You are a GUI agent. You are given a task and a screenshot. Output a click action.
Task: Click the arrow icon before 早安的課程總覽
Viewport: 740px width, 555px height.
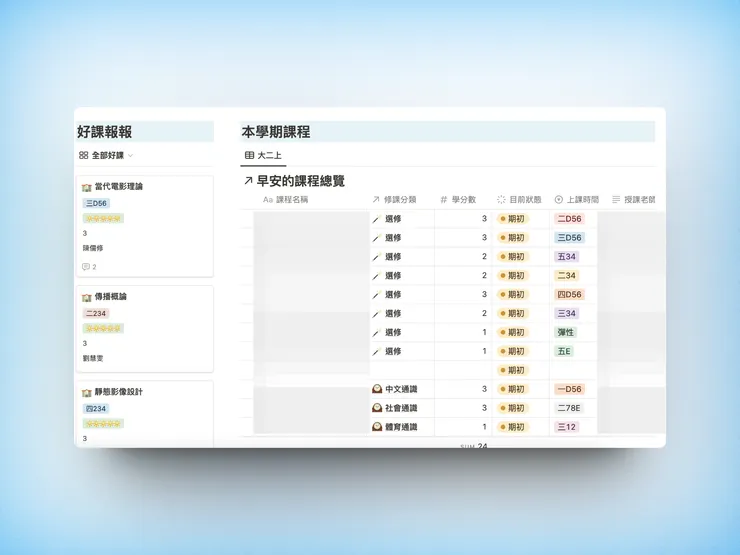[248, 181]
